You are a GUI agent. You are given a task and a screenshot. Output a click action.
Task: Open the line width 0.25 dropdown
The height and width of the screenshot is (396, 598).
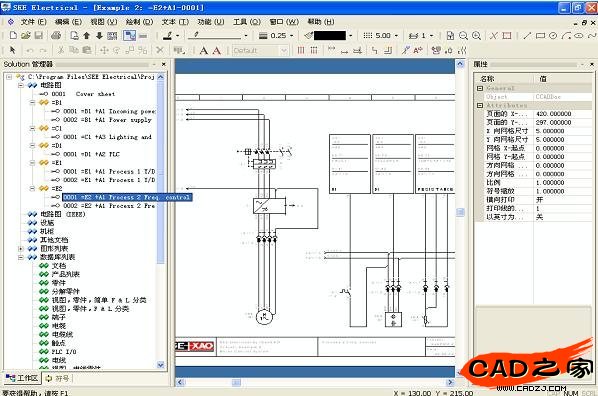[292, 35]
